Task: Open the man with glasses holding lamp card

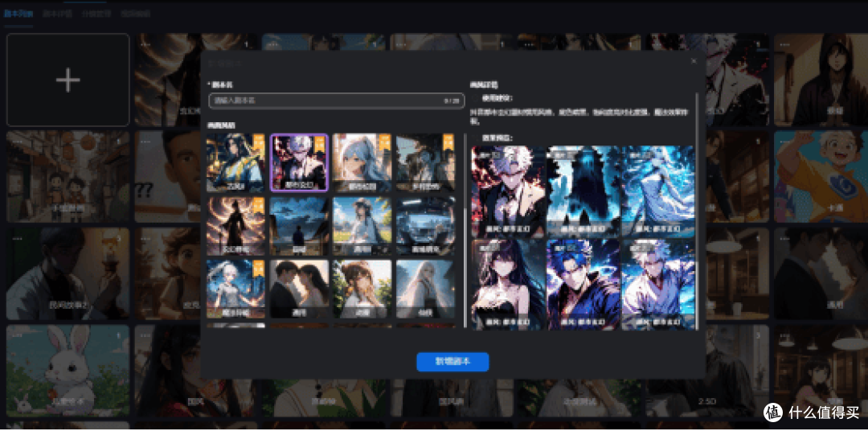Action: [x=68, y=273]
